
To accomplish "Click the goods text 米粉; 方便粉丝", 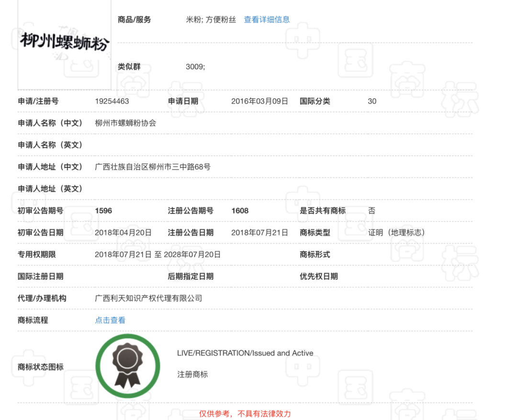I will [211, 20].
